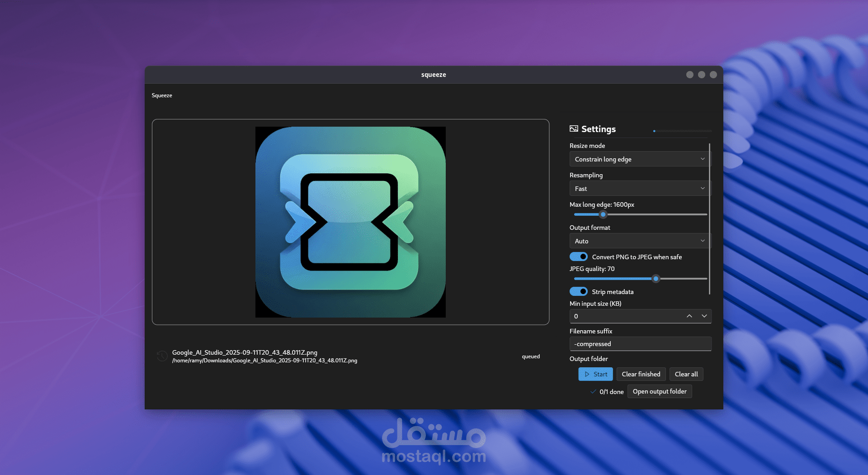The width and height of the screenshot is (868, 475).
Task: Click the progress bar beside Settings heading
Action: (683, 131)
